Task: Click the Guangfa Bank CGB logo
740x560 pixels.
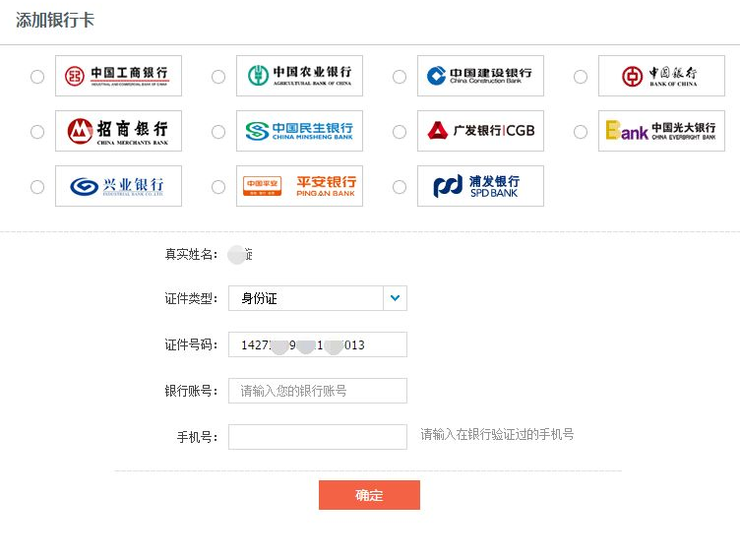Action: [x=480, y=131]
